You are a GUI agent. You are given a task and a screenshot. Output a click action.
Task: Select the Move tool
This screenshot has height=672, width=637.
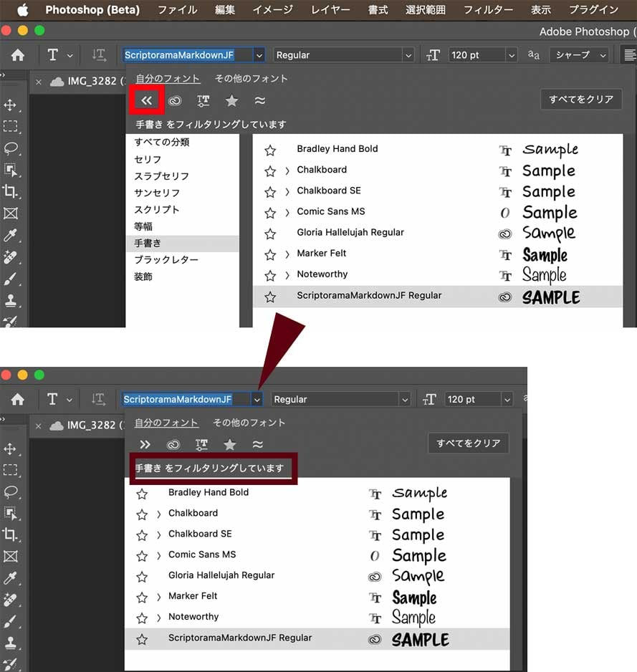point(11,106)
